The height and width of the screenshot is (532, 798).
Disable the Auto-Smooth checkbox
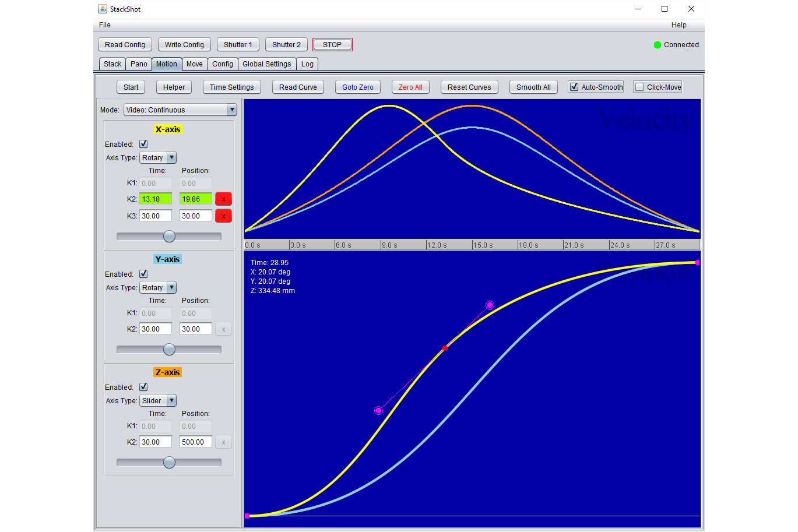574,87
